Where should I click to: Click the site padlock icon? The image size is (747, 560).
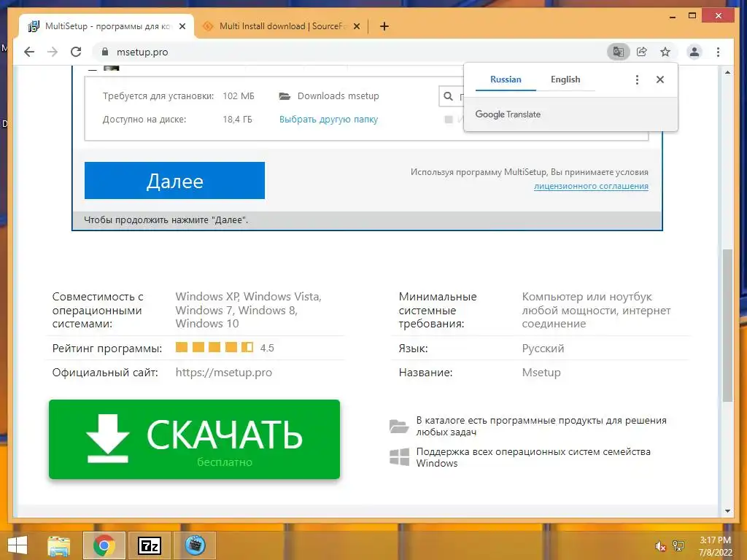click(105, 52)
